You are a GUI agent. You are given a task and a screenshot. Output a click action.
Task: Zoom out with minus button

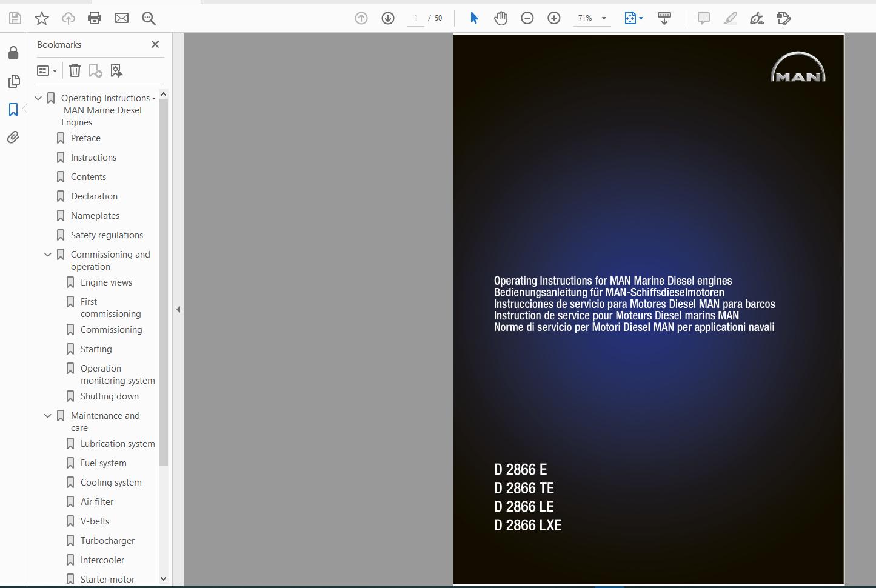click(x=527, y=18)
